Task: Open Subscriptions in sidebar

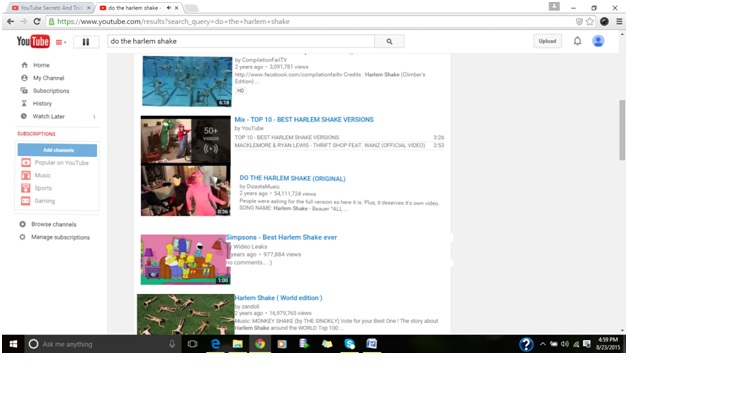Action: 51,91
